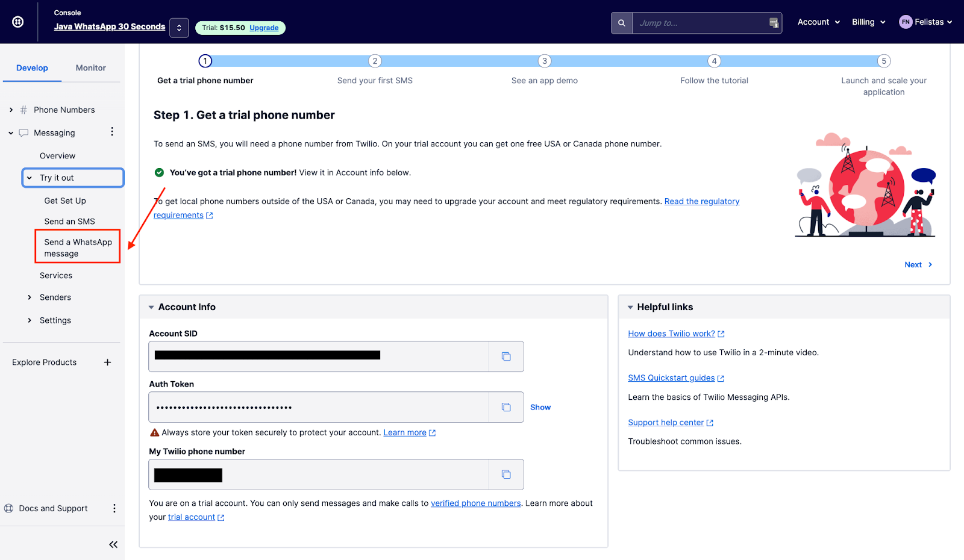Open SMS Quickstart guides link

tap(676, 378)
